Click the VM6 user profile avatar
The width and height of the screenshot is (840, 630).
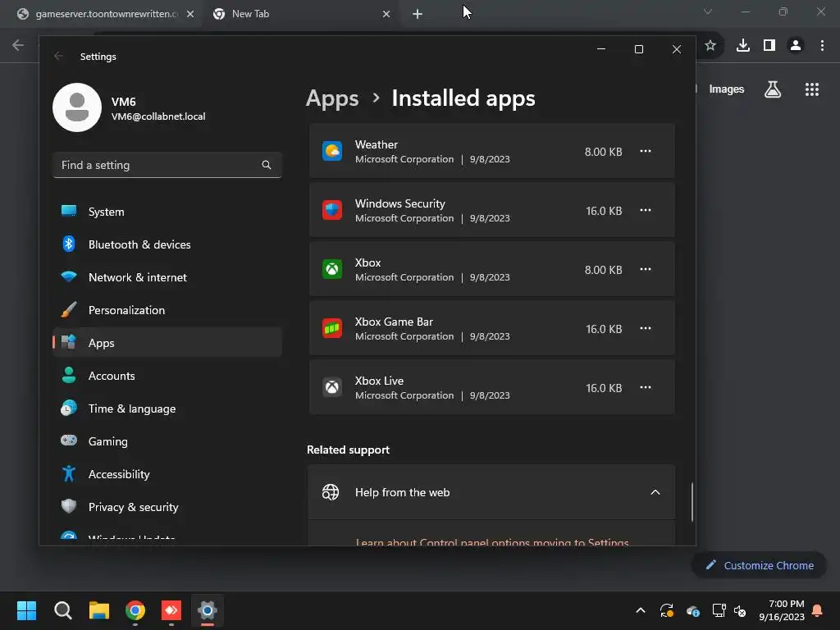point(77,107)
